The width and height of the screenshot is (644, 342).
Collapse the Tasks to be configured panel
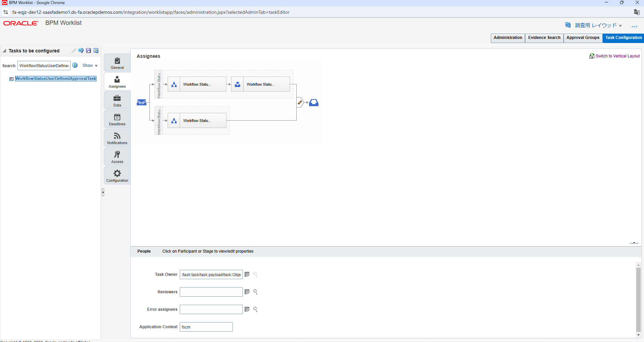coord(4,50)
